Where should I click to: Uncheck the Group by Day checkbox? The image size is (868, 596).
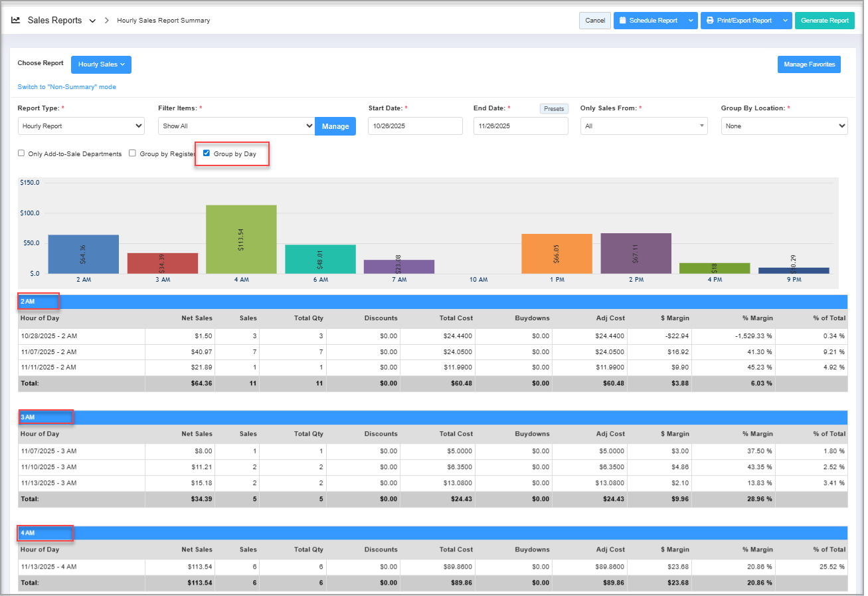tap(207, 153)
